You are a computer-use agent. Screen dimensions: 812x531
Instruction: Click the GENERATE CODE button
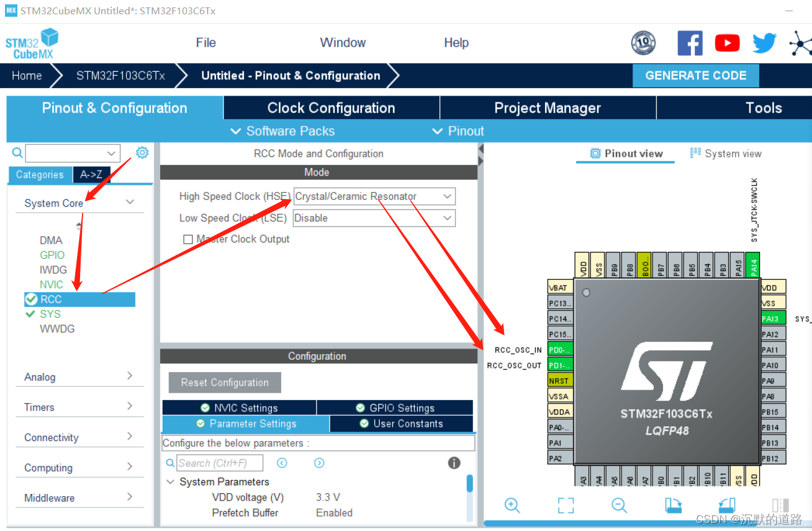(695, 76)
